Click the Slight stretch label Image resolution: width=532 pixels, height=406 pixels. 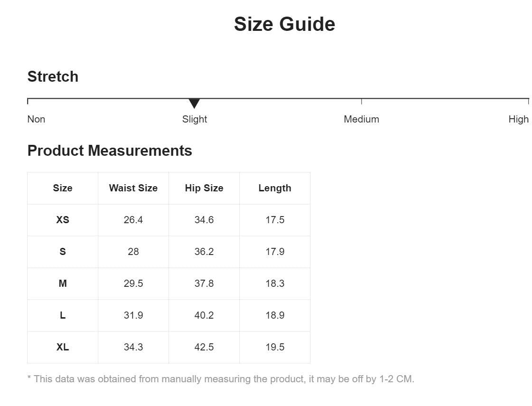[x=195, y=119]
